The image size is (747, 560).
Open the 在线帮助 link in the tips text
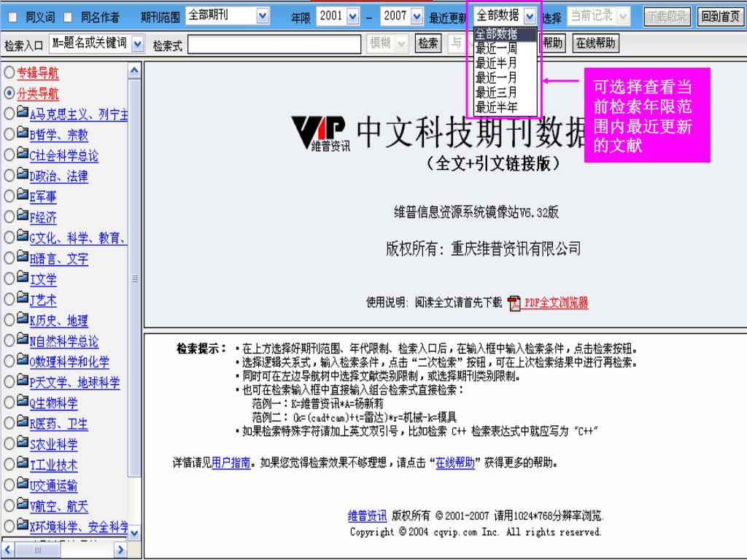455,463
